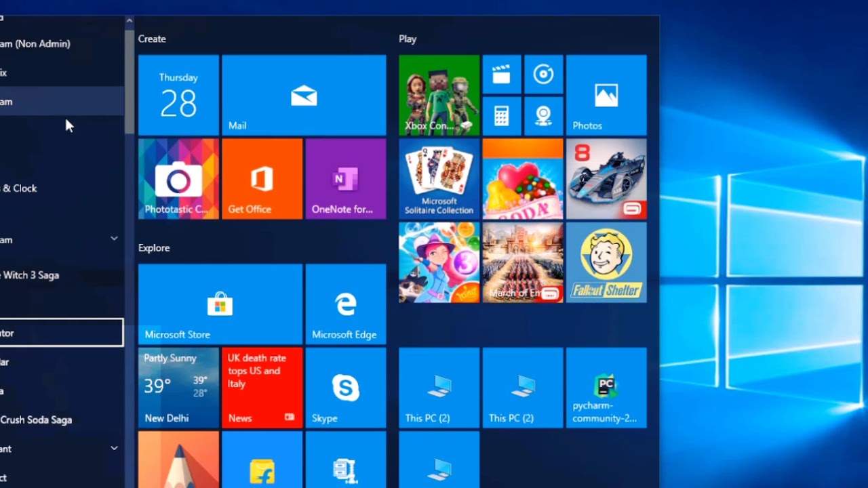Open the Photos tile
The image size is (868, 488).
(606, 95)
